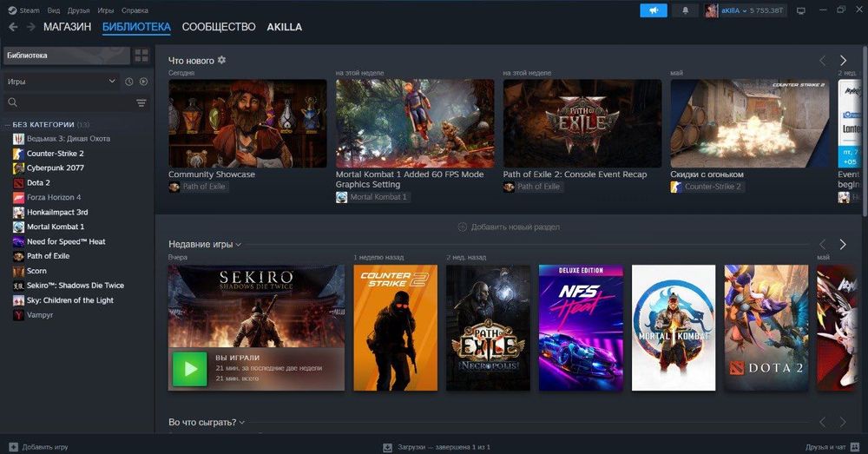Click the blue announcements megaphone button
Screen dimensions: 868x454
(654, 10)
